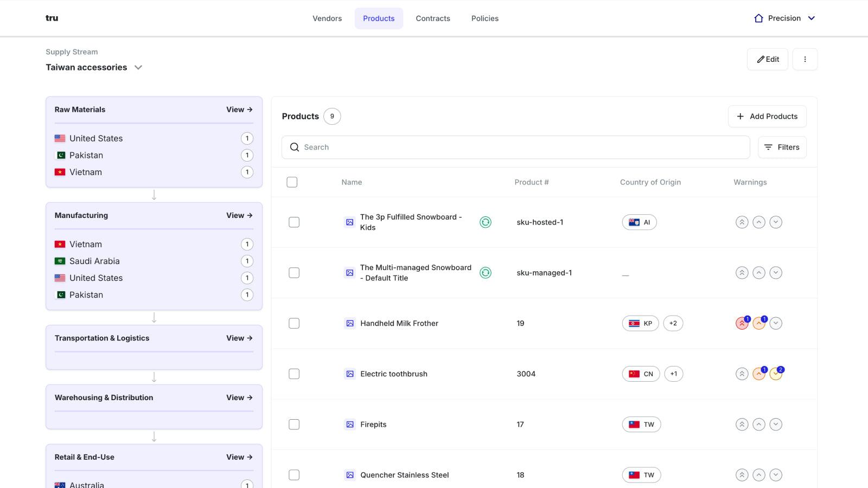Open the three-dot more options menu
This screenshot has width=868, height=488.
point(805,59)
